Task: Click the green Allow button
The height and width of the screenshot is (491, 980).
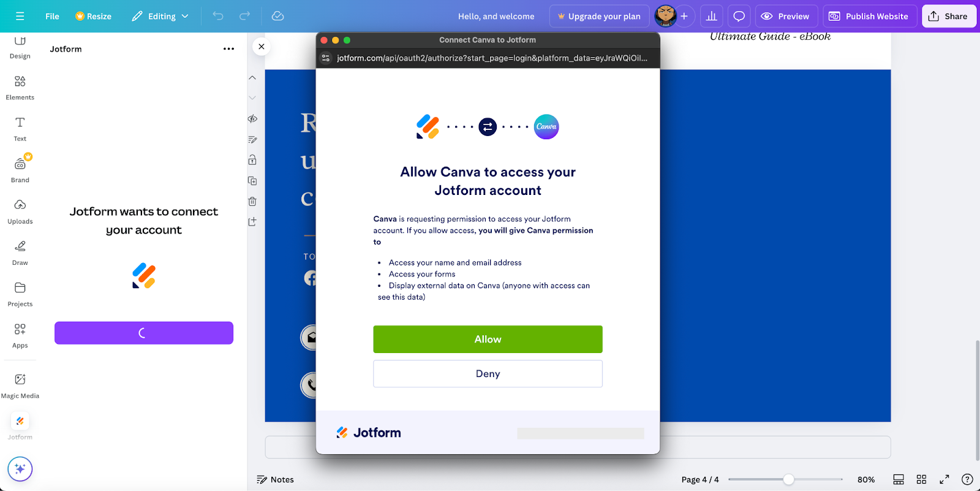Action: coord(488,339)
